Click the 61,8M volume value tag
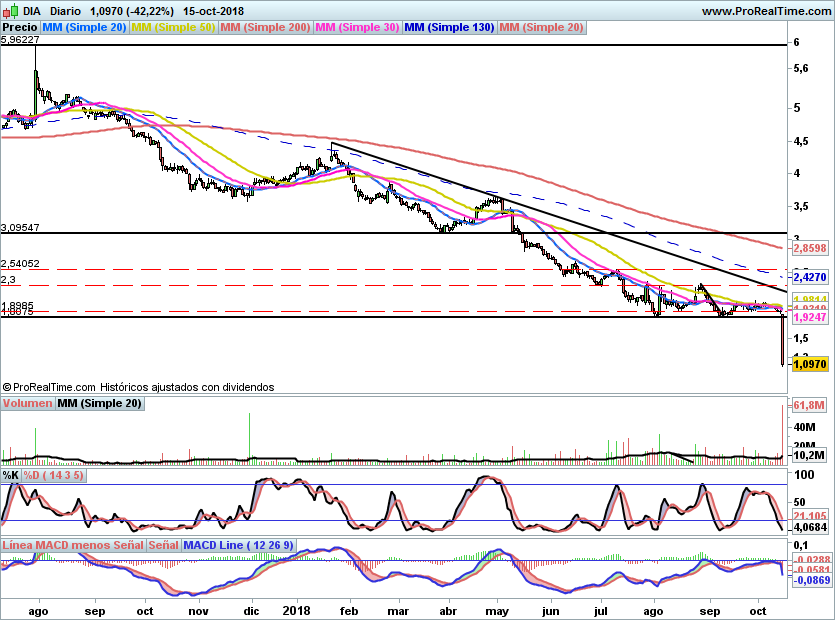Screen dimensions: 835x620 (808, 405)
